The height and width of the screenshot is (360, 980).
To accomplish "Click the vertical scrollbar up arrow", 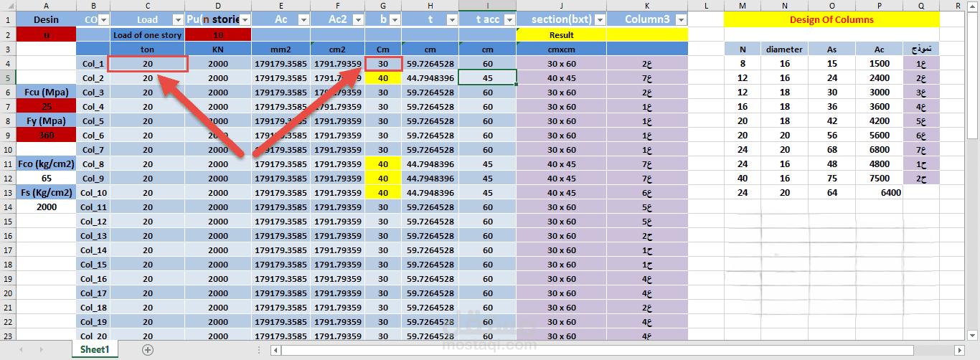I will 973,6.
